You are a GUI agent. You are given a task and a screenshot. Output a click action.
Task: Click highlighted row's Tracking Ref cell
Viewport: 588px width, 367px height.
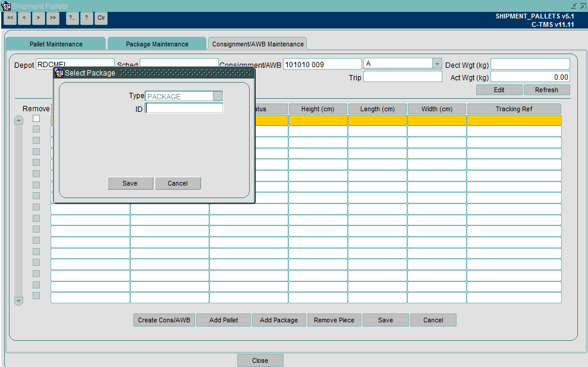click(x=514, y=120)
